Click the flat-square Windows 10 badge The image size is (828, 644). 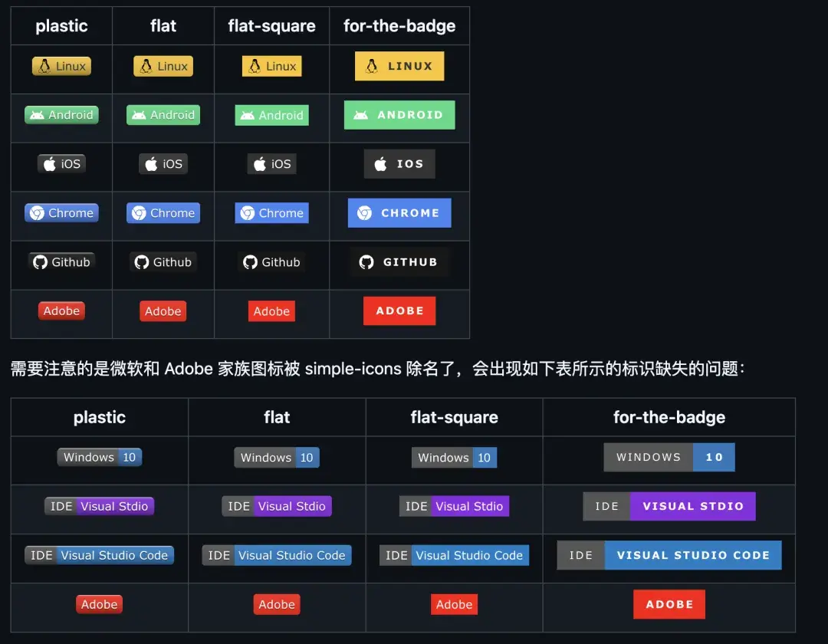454,457
